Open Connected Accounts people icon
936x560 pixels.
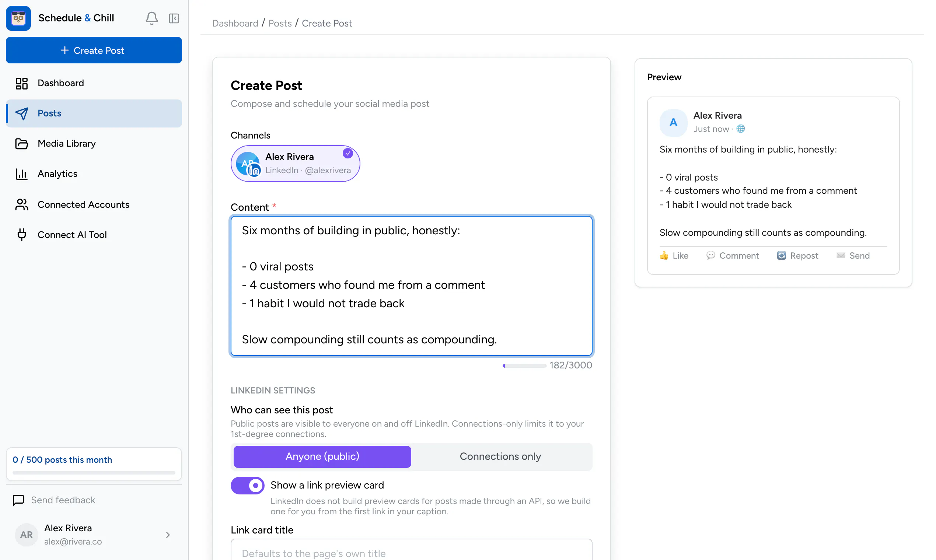click(x=21, y=204)
